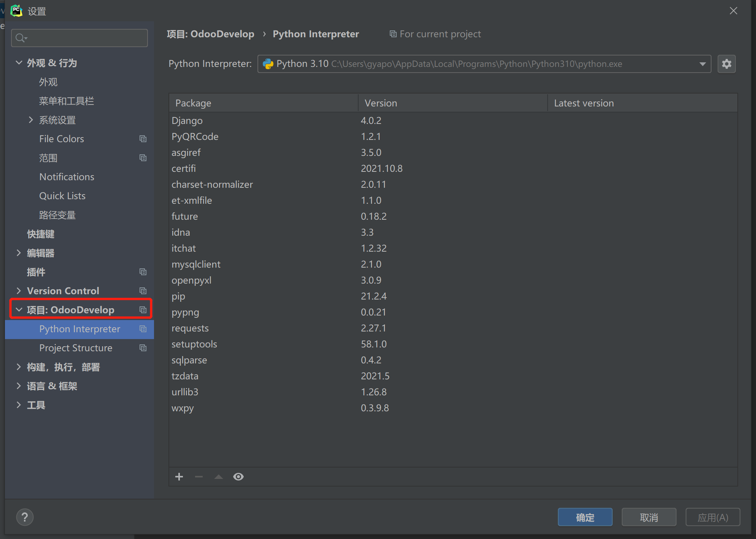
Task: Expand the 构建, 执行, 部署 section
Action: pos(19,367)
